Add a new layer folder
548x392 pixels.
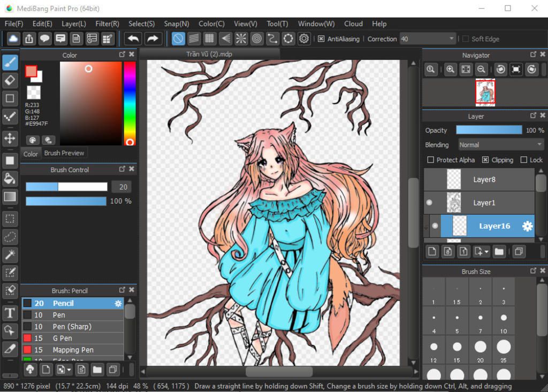point(499,251)
